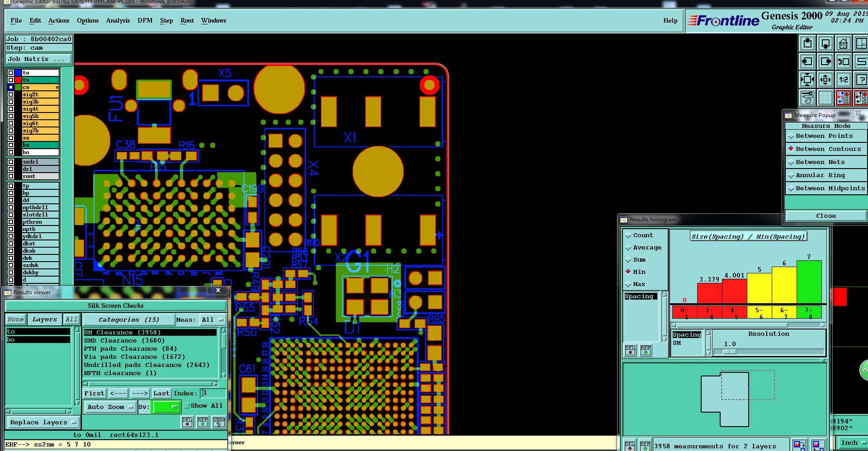Click the 1:2 zoom ratio icon
The width and height of the screenshot is (868, 451).
point(843,80)
